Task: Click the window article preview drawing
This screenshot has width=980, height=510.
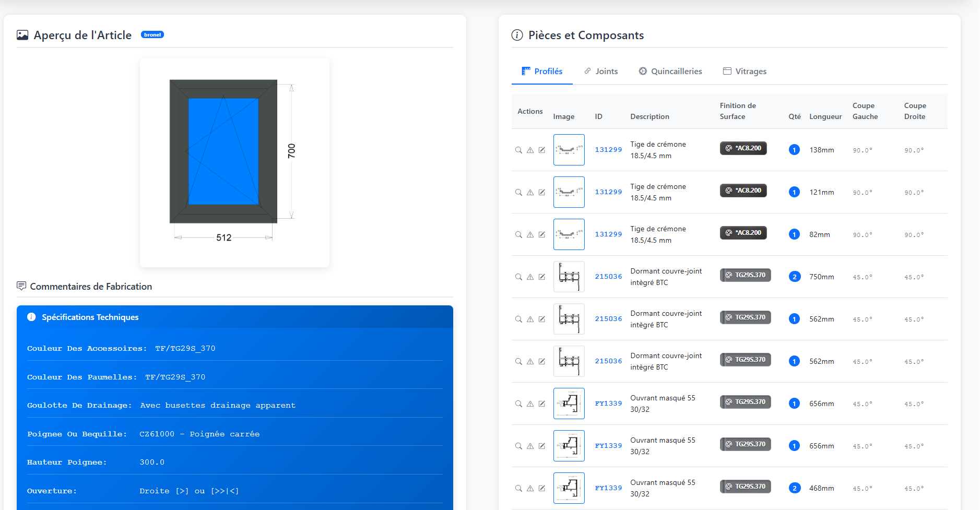Action: coord(234,162)
